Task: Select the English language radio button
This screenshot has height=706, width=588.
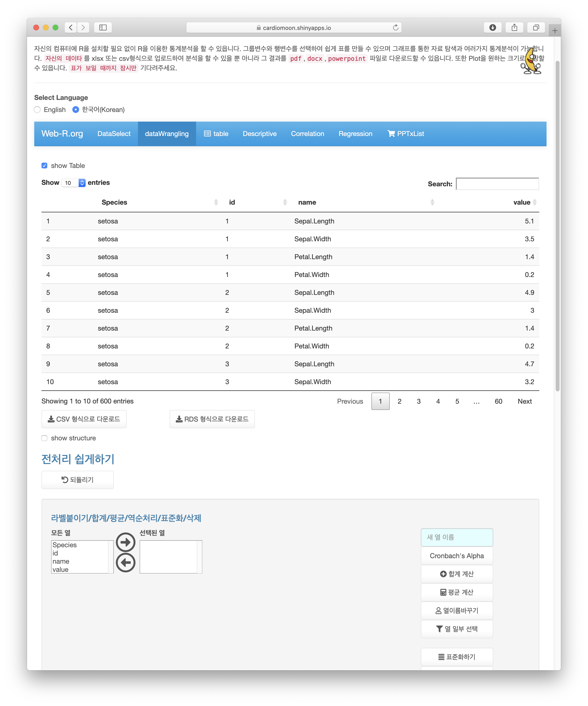Action: 37,110
